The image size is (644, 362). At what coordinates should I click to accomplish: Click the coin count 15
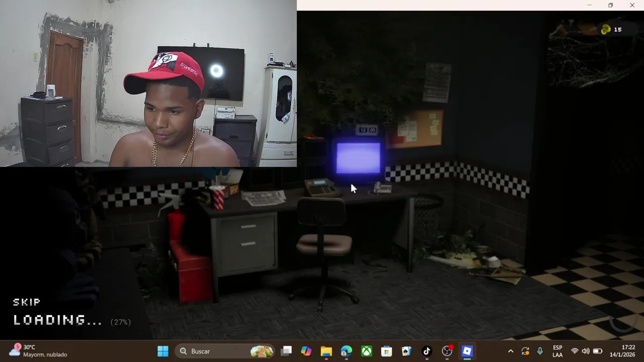617,30
